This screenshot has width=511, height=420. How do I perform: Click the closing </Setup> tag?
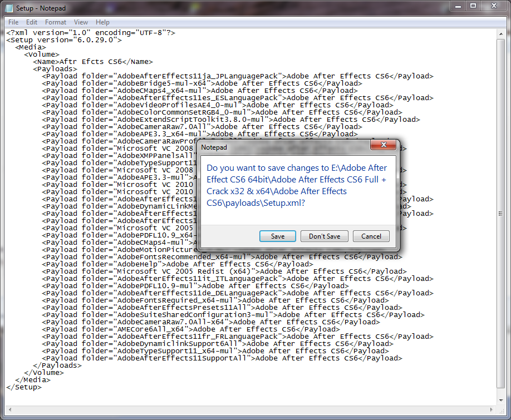click(24, 387)
